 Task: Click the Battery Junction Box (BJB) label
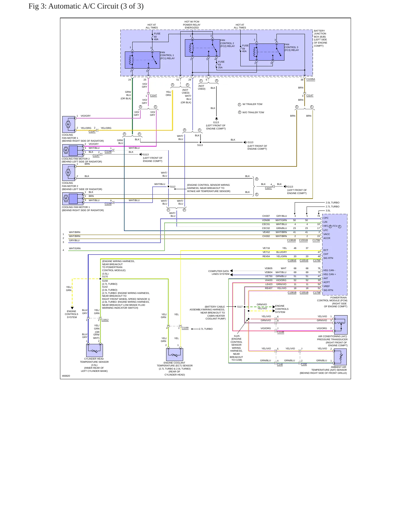(321, 38)
